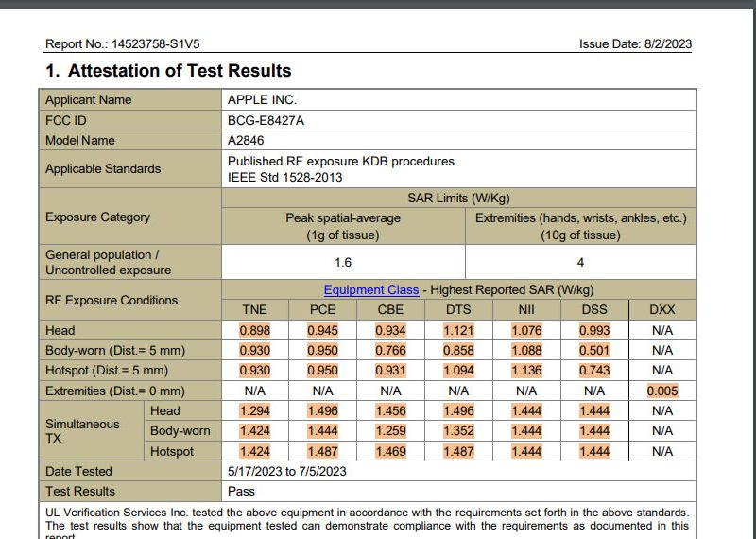Click the Hotspot NII value 1.136
The width and height of the screenshot is (756, 539).
coord(526,371)
